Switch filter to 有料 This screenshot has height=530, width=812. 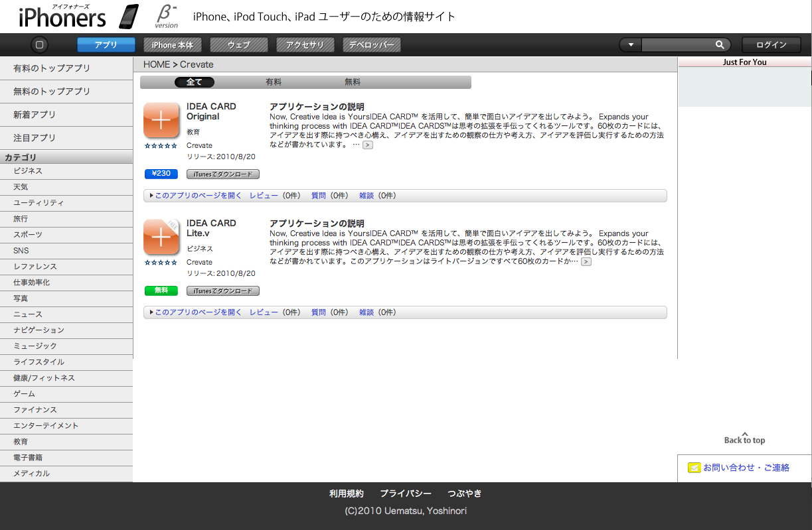[274, 82]
